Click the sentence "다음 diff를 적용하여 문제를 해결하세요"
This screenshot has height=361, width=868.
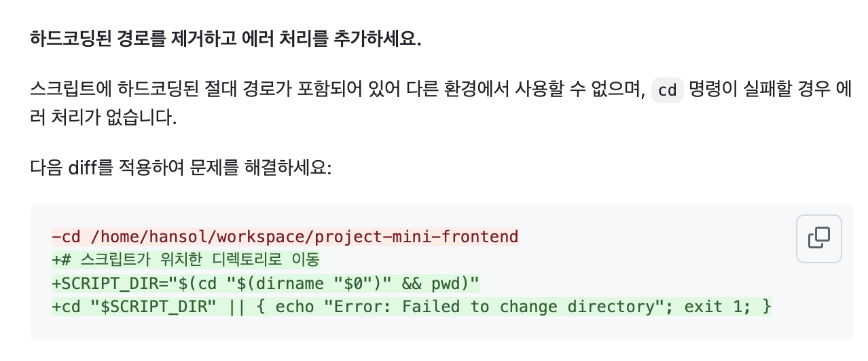180,168
